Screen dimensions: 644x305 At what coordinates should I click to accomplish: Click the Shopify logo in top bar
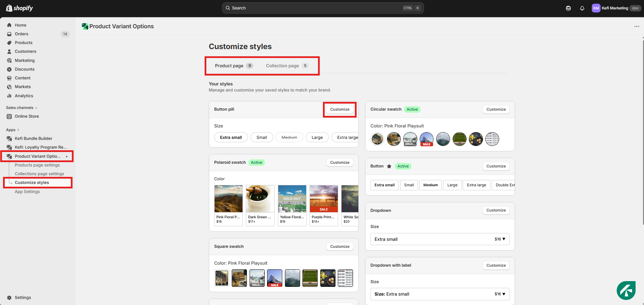pos(20,8)
